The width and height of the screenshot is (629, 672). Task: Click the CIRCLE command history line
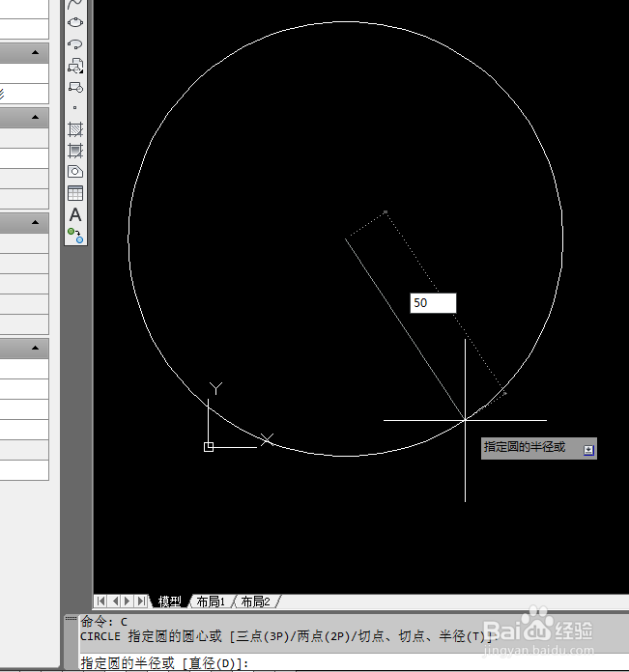click(x=289, y=636)
